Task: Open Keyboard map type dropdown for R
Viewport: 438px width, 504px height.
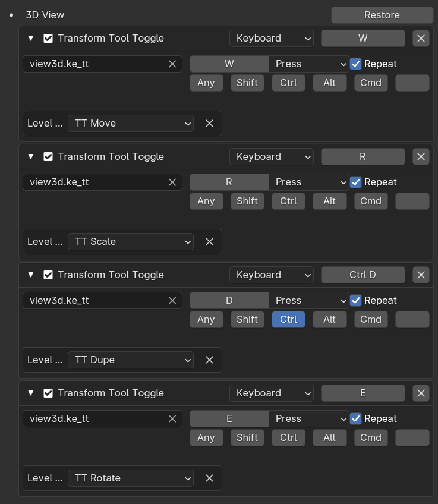Action: point(272,157)
